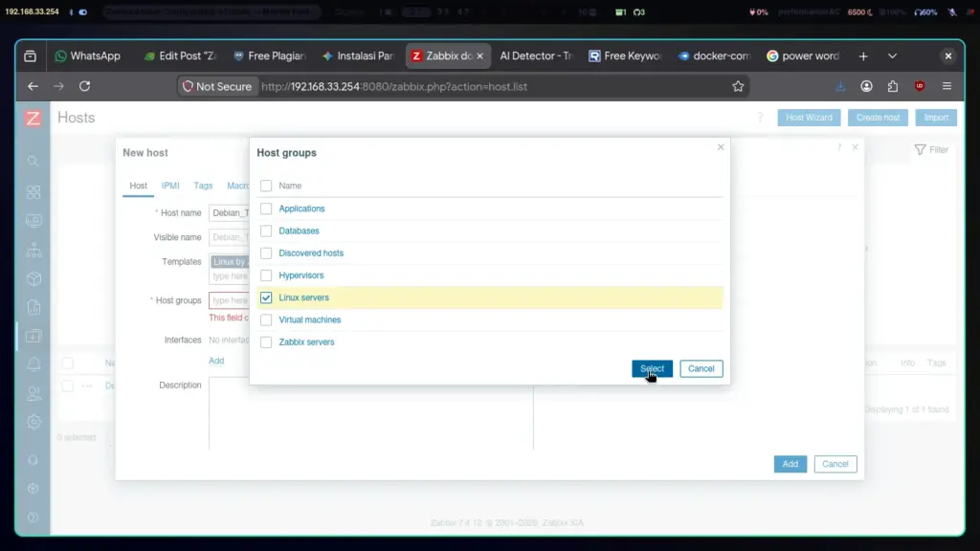
Task: Click Cancel in New host dialog
Action: 835,464
